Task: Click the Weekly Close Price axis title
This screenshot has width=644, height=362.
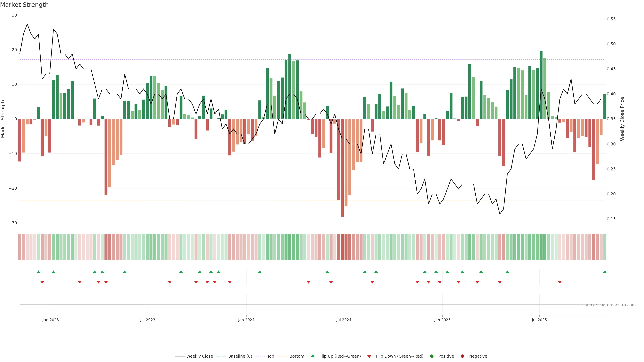Action: 622,119
